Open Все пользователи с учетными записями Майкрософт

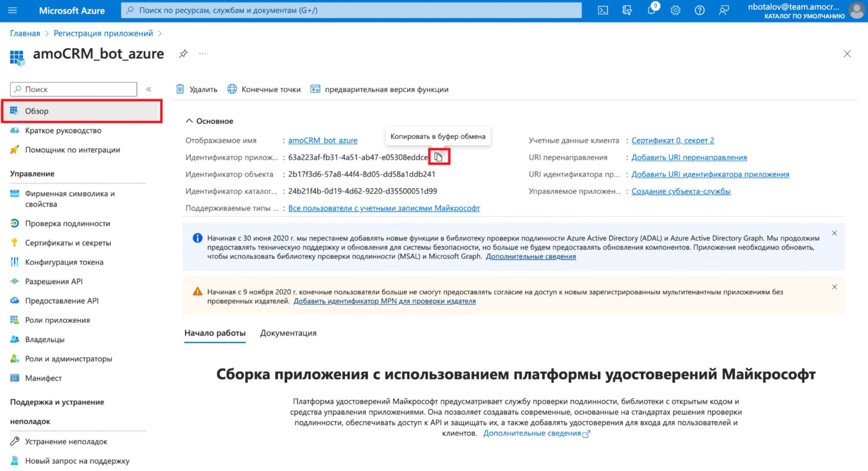coord(384,208)
